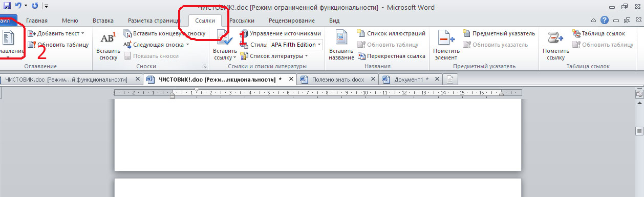Click first line indent marker on ruler

point(197,90)
